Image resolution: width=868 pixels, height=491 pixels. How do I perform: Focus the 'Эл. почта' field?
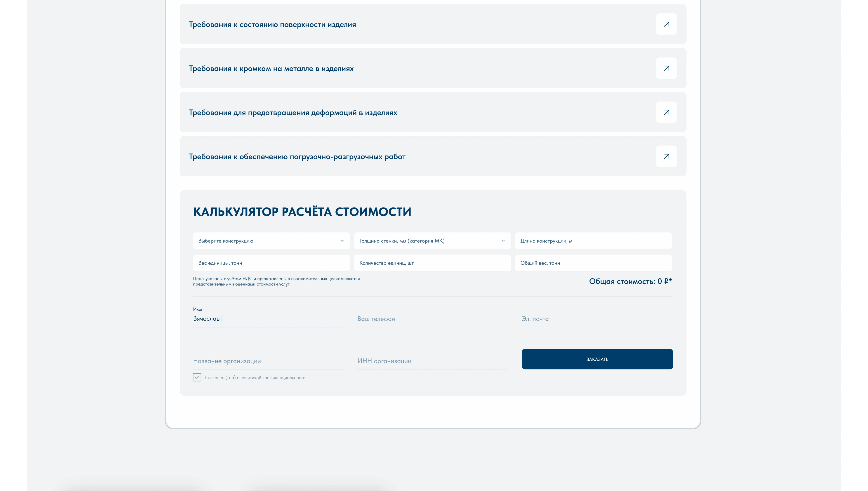tap(597, 319)
